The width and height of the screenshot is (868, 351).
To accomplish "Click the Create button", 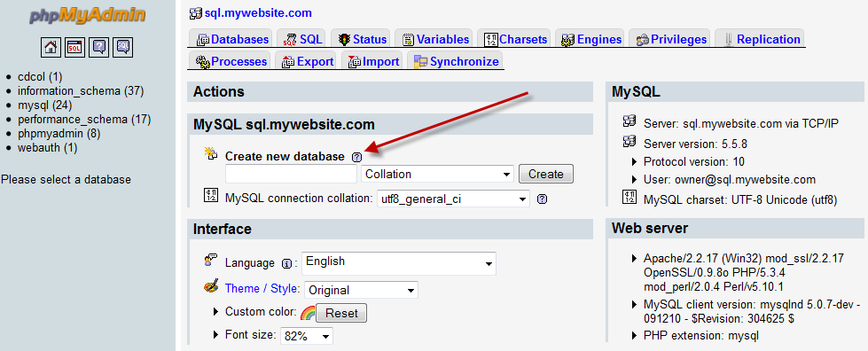I will coord(546,174).
